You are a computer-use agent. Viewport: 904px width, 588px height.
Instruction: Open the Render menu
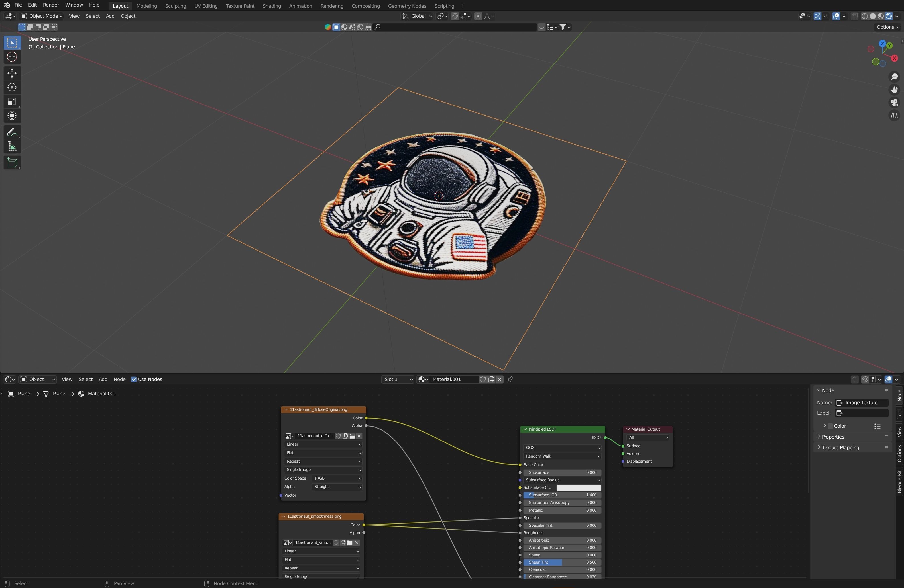[51, 5]
